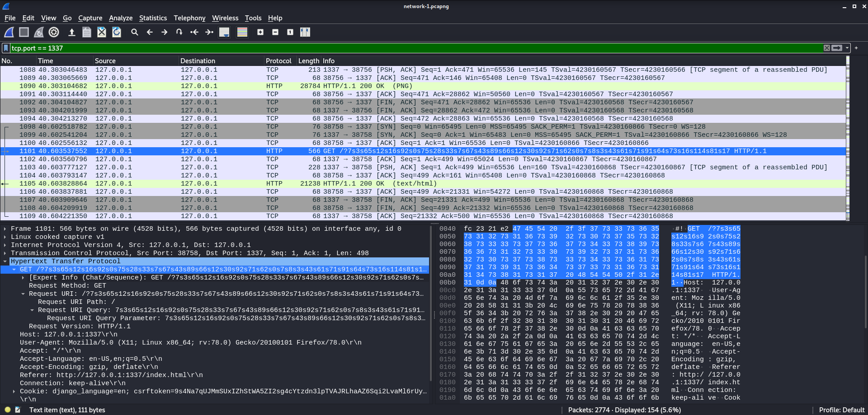
Task: Select packet 1090 HTTP 200 OK PNG
Action: point(423,86)
